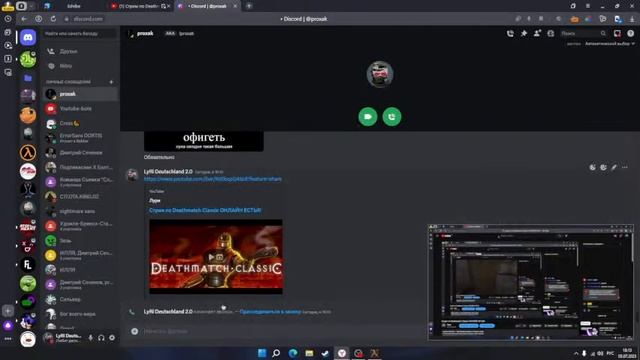Add a server plus button
Screen dimensions: 640x360
(x=8, y=311)
